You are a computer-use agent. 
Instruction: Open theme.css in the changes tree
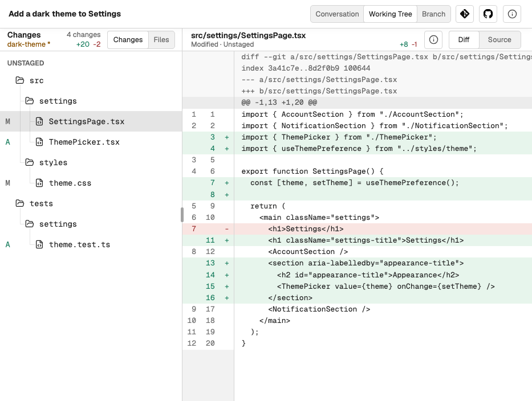[91, 183]
